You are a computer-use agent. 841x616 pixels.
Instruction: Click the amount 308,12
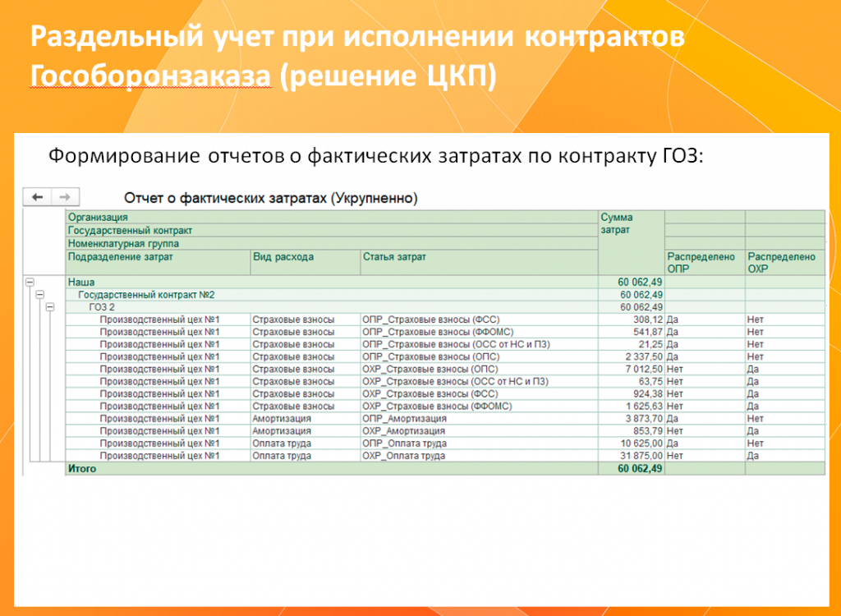(648, 319)
